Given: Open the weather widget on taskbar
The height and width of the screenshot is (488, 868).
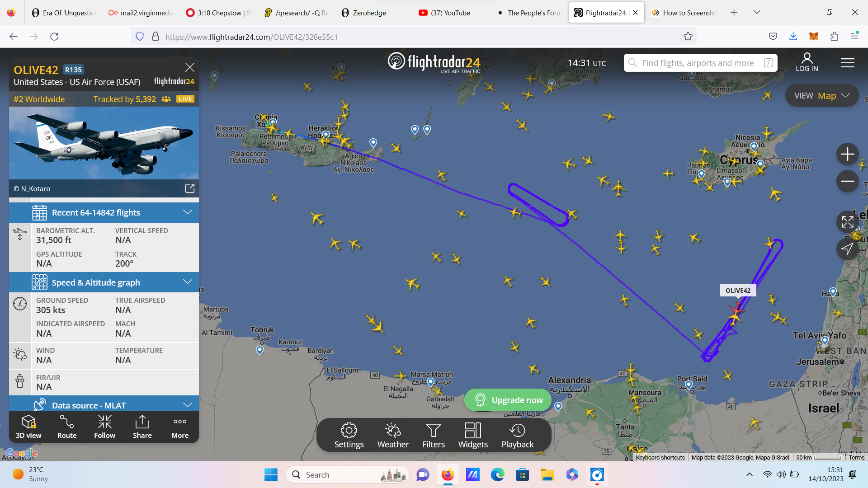Looking at the screenshot, I should pos(31,474).
